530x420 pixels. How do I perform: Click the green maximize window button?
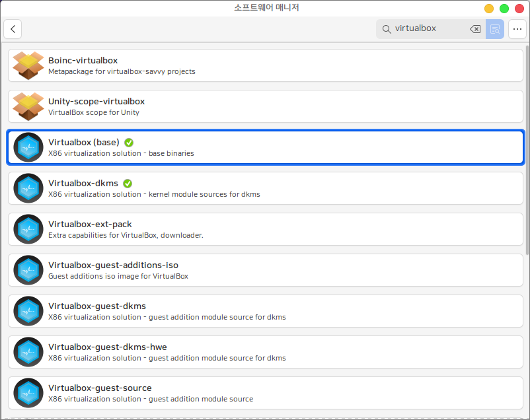coord(504,9)
